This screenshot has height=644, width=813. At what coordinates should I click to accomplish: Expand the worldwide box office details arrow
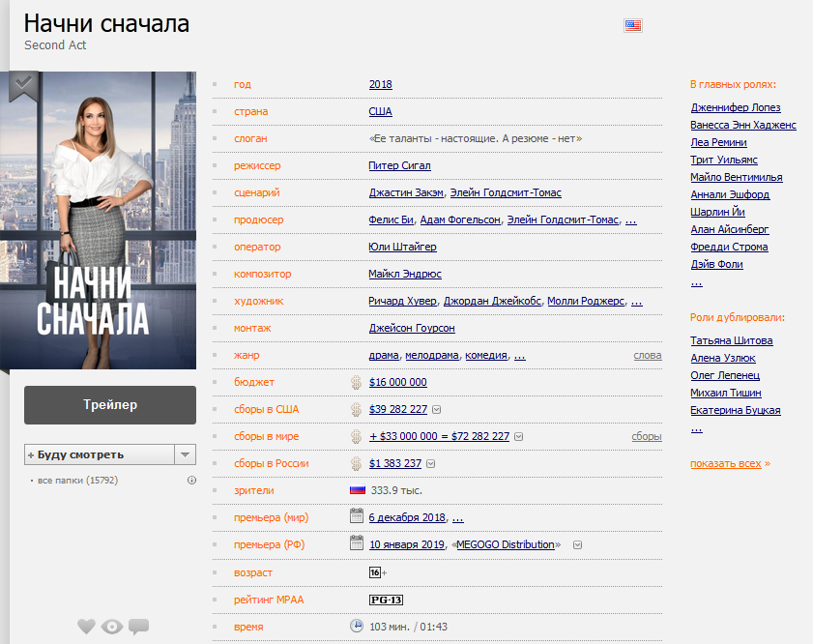coord(518,437)
